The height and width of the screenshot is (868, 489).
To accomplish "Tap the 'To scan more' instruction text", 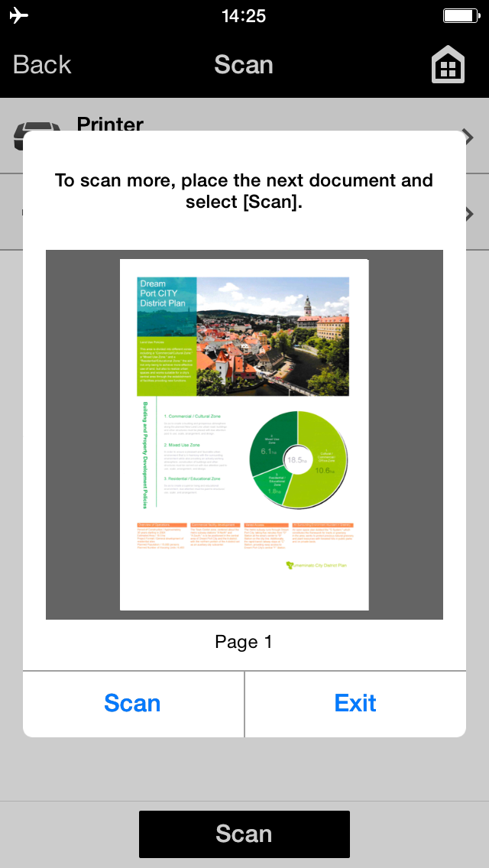I will point(244,191).
